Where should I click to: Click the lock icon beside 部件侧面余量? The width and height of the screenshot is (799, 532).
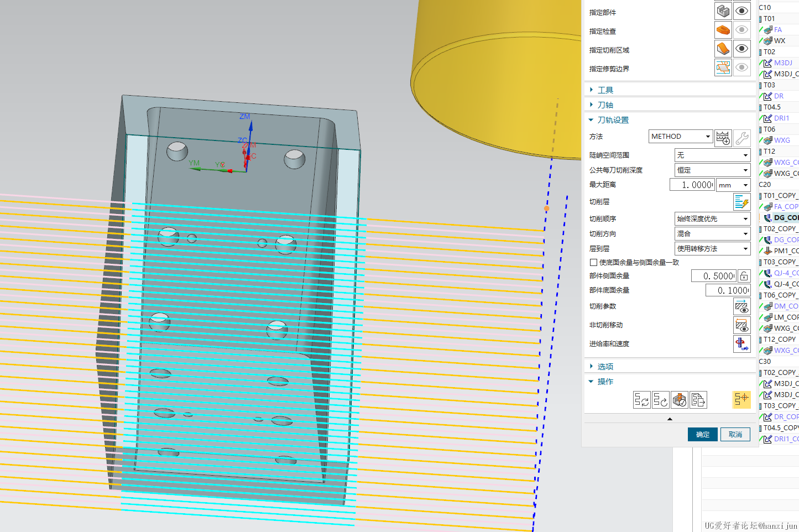[744, 276]
